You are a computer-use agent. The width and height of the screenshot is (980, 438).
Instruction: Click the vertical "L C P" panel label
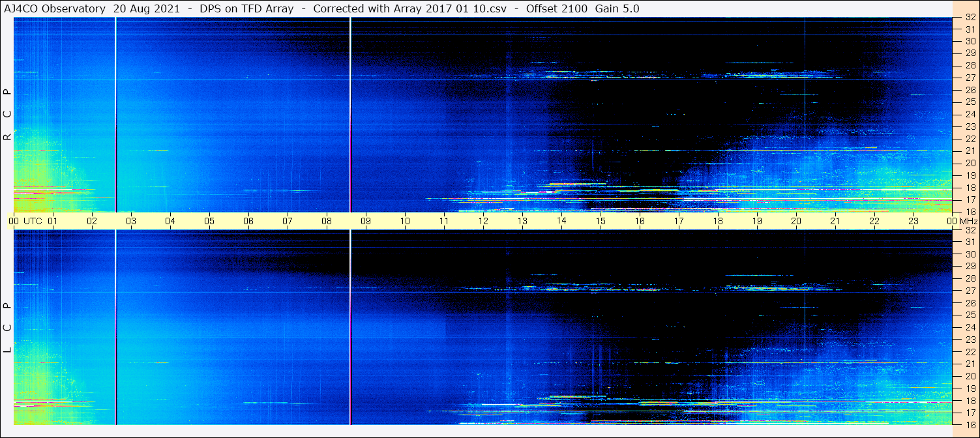click(8, 328)
